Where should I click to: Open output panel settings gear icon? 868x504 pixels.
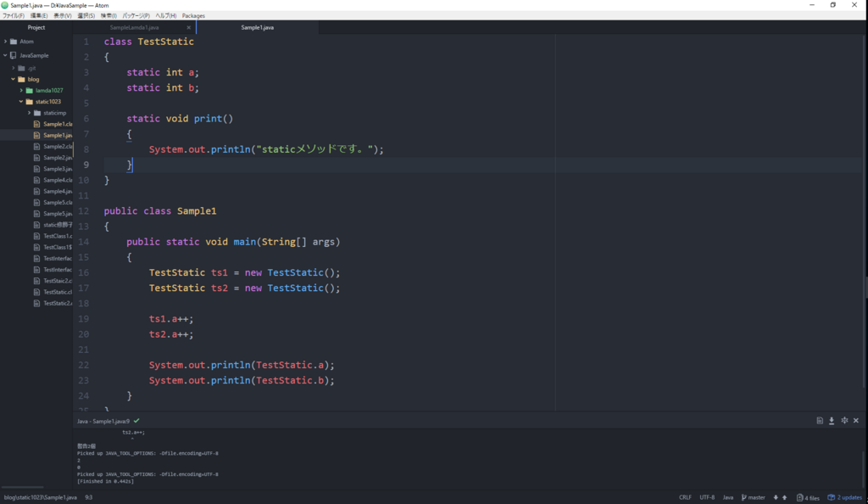click(x=844, y=421)
